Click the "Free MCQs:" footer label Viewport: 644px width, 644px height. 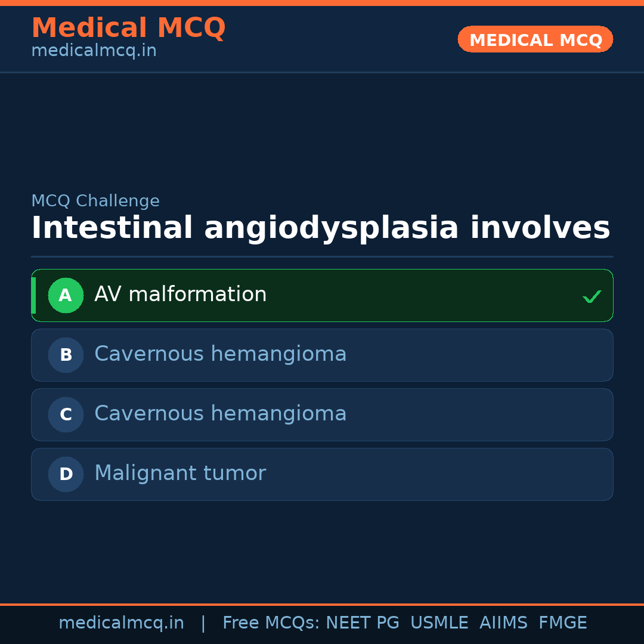(x=271, y=623)
